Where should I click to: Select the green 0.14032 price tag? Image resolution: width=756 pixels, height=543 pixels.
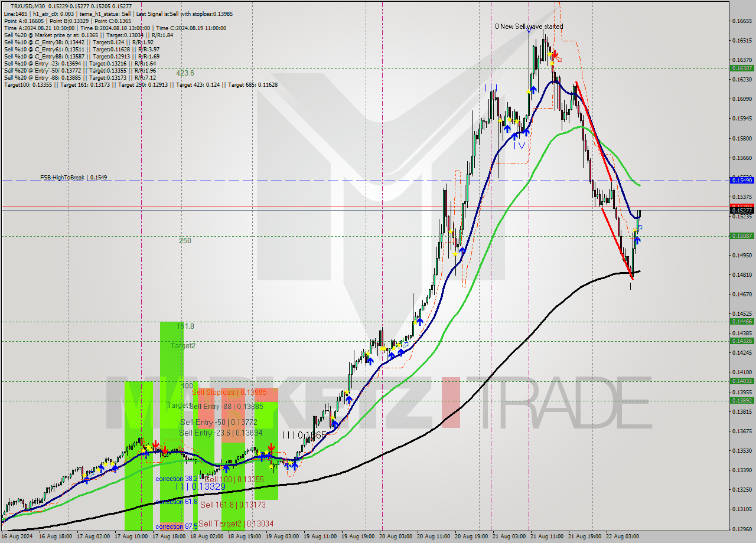tap(742, 381)
